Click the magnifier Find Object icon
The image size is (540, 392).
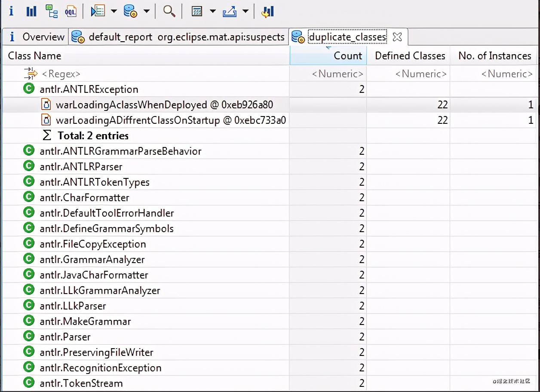tap(169, 11)
